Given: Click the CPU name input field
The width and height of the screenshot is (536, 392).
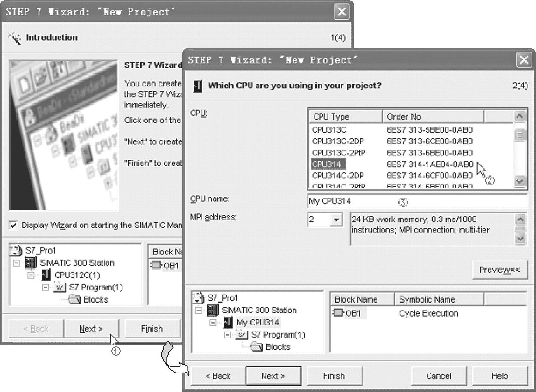Looking at the screenshot, I should pos(417,201).
